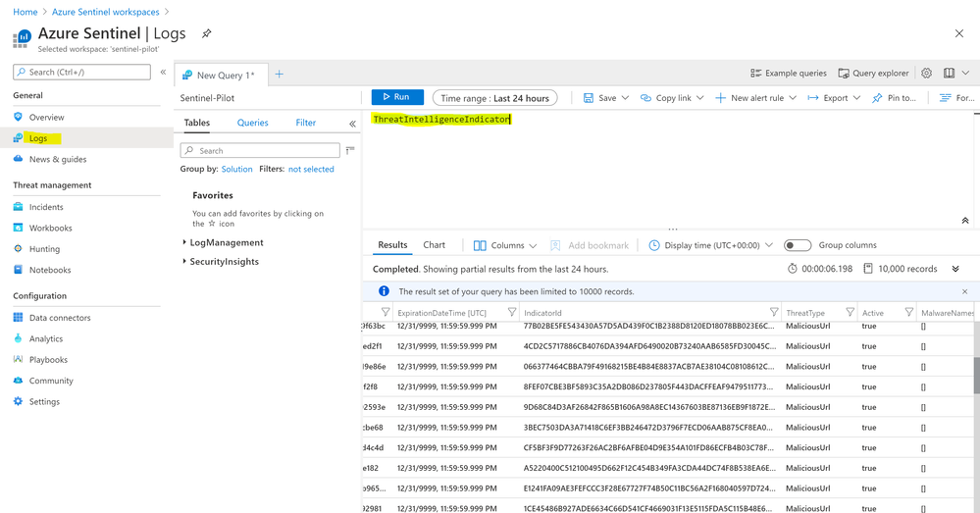Filter the Active column
Screen dimensions: 980x513
[908, 313]
